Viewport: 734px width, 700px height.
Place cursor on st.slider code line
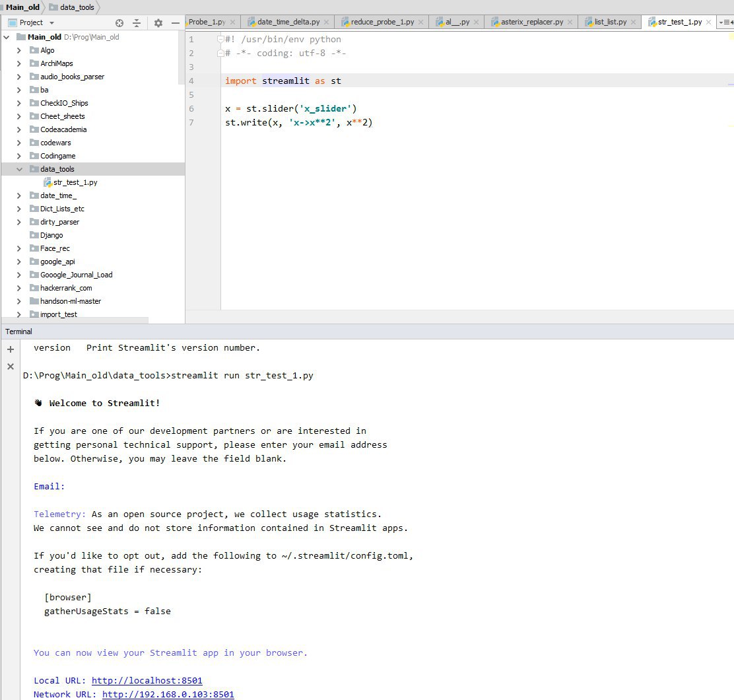click(290, 108)
